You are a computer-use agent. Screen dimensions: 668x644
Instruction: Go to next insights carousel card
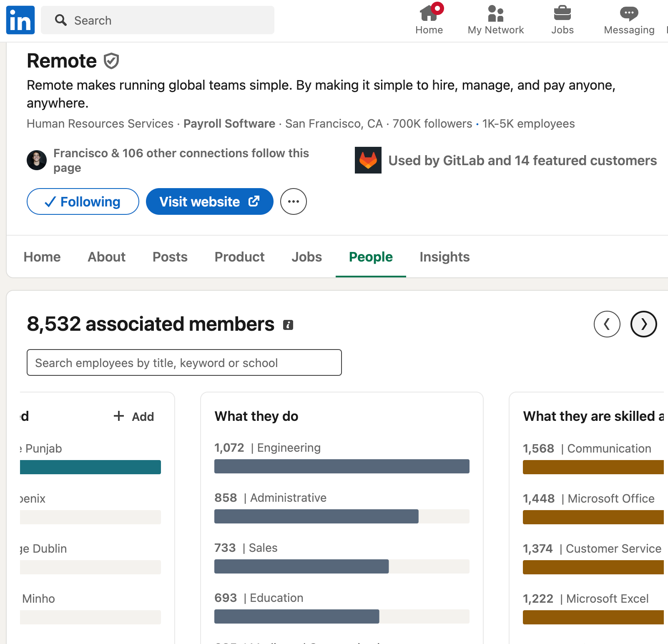644,324
